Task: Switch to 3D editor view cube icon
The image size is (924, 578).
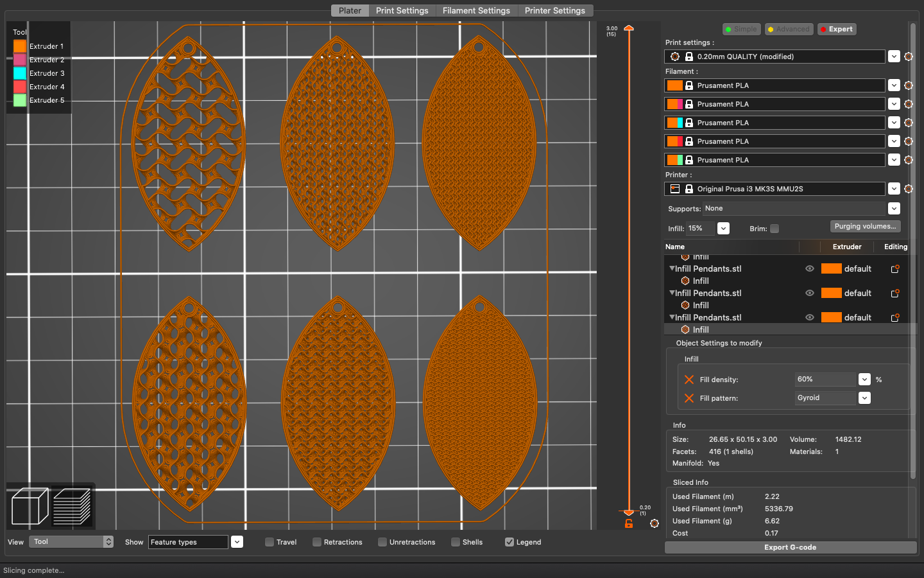Action: tap(30, 507)
